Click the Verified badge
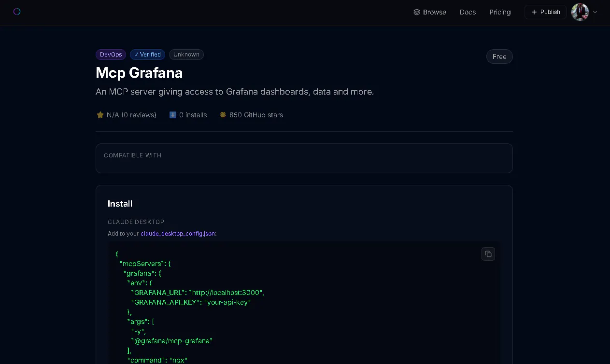Viewport: 610px width, 364px height. [x=147, y=55]
